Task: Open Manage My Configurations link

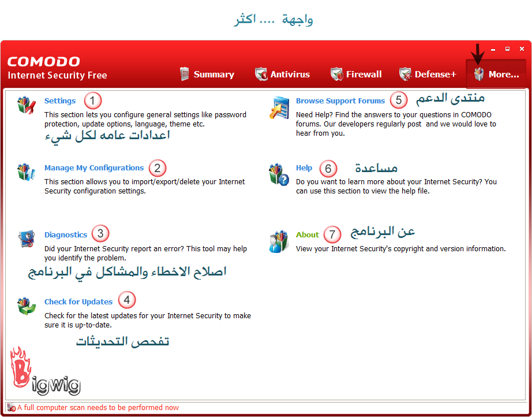Action: (x=94, y=167)
